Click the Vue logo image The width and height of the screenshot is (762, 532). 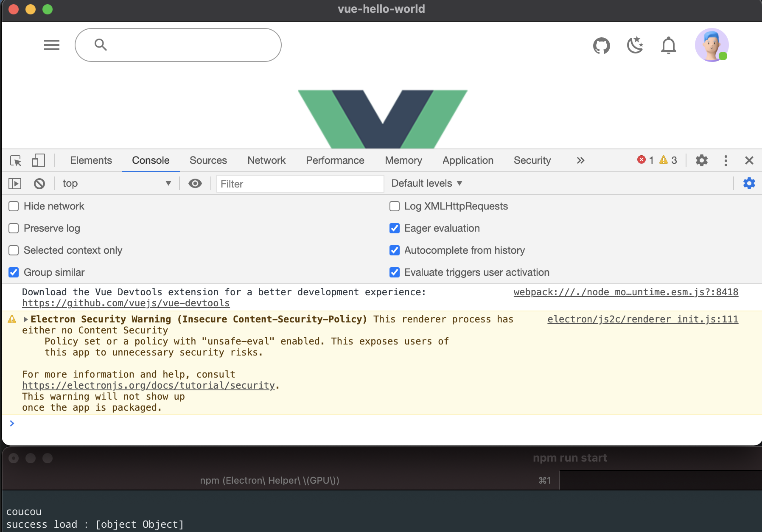382,119
